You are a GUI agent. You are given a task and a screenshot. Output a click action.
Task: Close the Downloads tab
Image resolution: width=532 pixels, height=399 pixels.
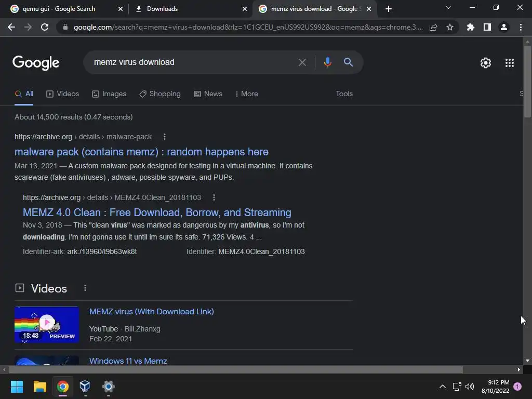tap(245, 9)
